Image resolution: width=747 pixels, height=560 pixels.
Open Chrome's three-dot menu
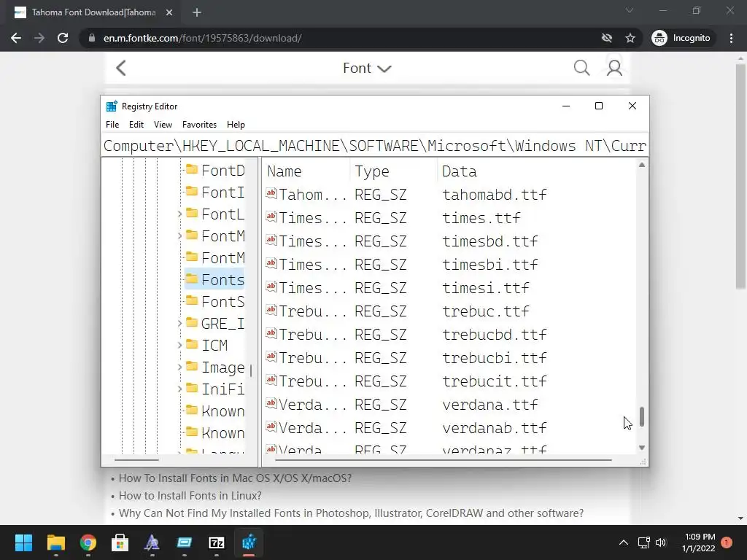point(731,38)
